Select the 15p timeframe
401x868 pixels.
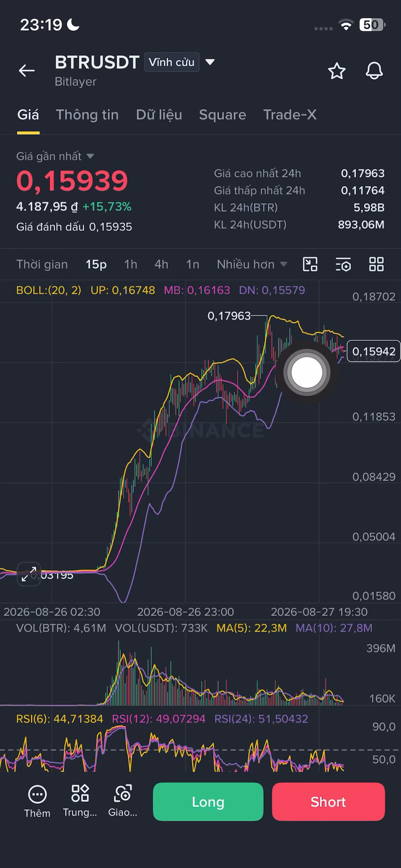point(96,264)
